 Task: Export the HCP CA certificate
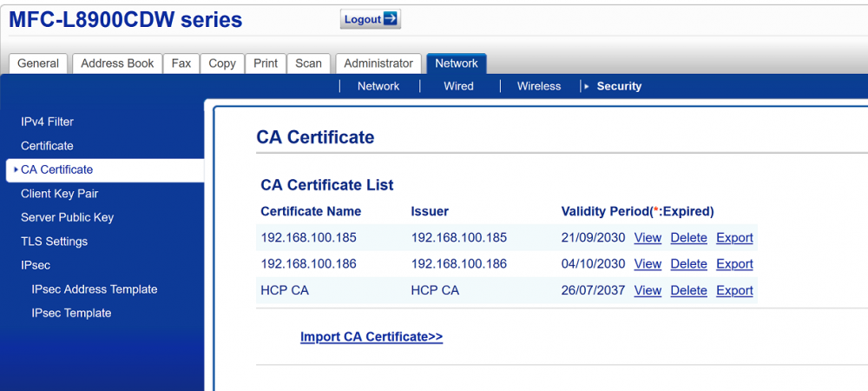[734, 290]
